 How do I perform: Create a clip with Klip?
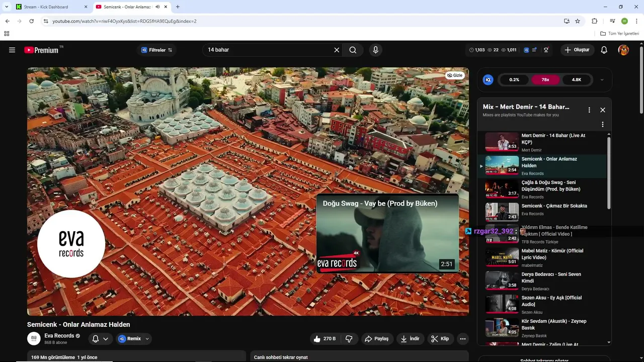point(440,339)
